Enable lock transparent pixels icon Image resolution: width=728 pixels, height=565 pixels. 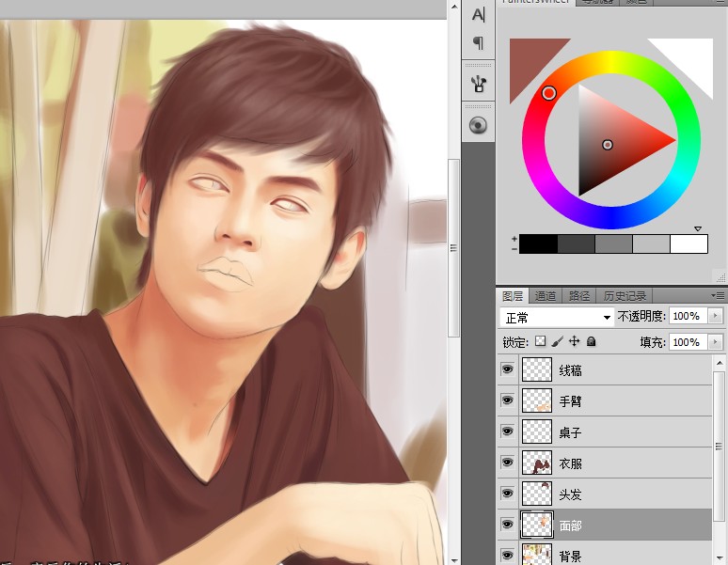[x=541, y=341]
